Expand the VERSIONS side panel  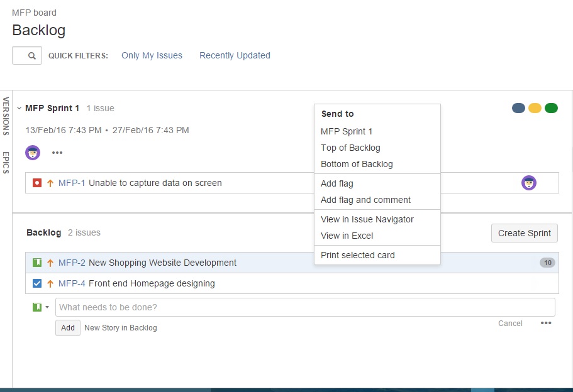pyautogui.click(x=6, y=116)
